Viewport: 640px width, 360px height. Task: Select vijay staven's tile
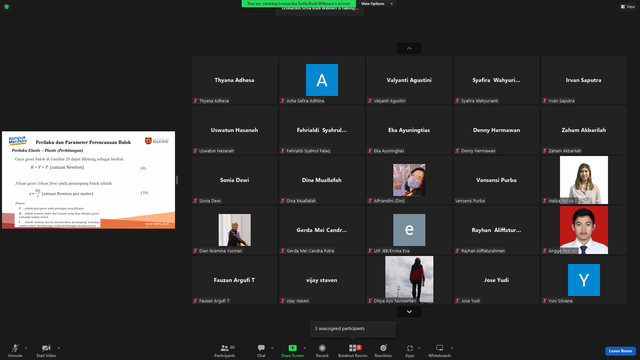tap(322, 280)
